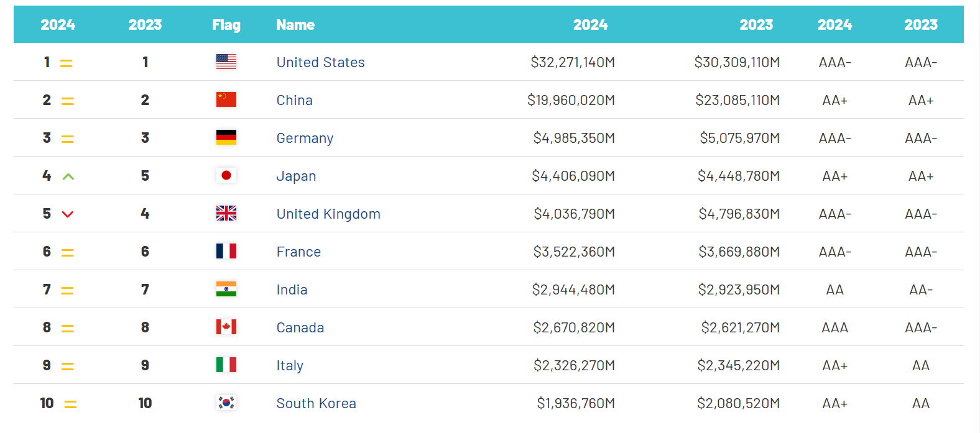The width and height of the screenshot is (980, 433).
Task: Click the United Kingdom flag icon
Action: point(226,213)
